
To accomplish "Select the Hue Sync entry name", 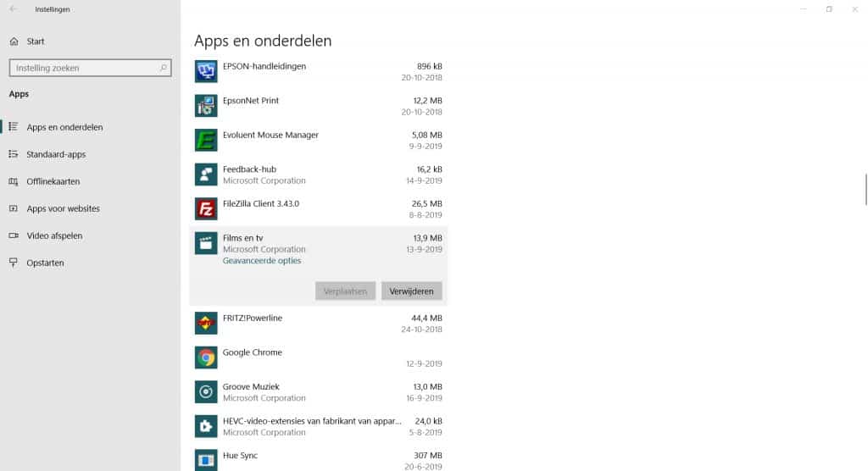I will [x=240, y=455].
